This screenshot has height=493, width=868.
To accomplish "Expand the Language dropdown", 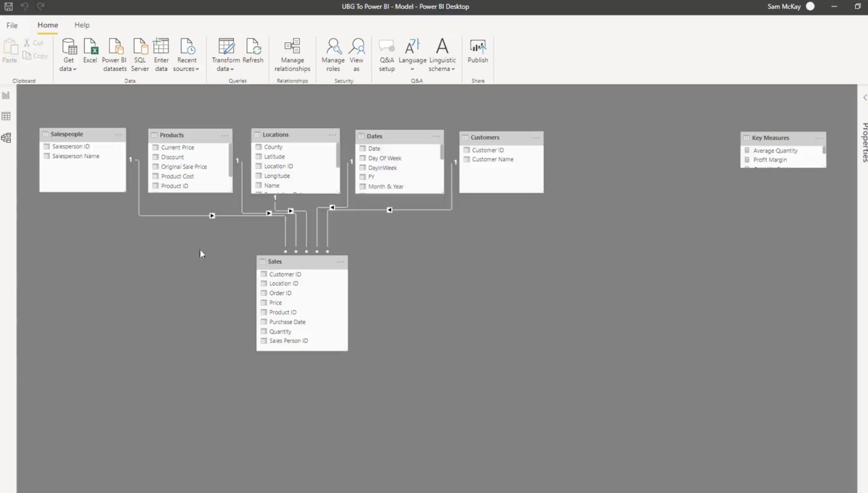I will pos(412,55).
